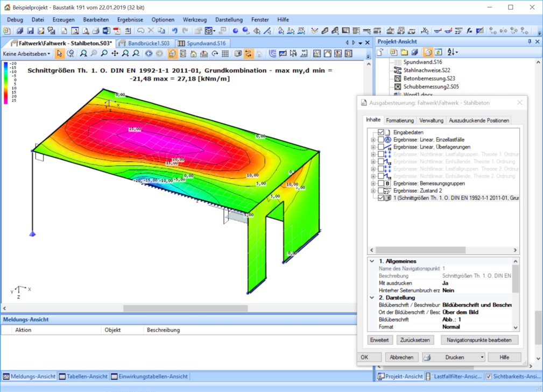Click the printer icon in main toolbar
Image resolution: width=543 pixels, height=392 pixels.
click(95, 31)
